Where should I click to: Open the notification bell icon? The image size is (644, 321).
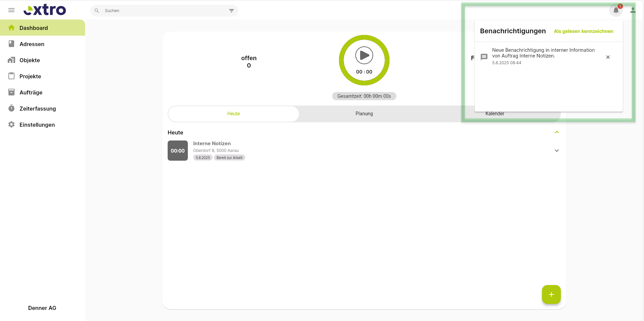pyautogui.click(x=616, y=10)
